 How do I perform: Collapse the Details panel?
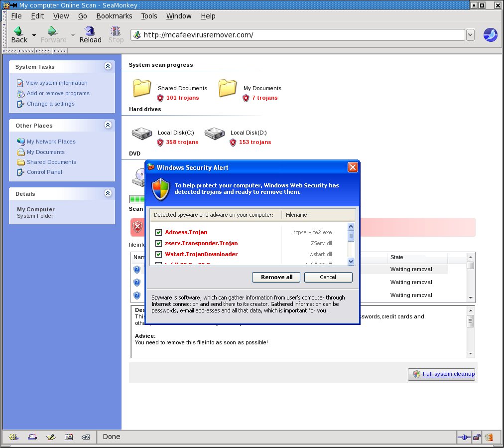108,193
